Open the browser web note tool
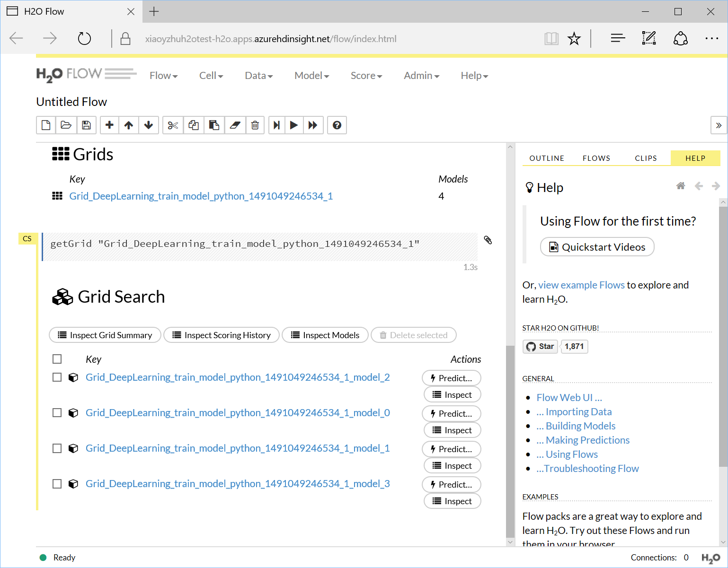This screenshot has height=568, width=728. (649, 38)
